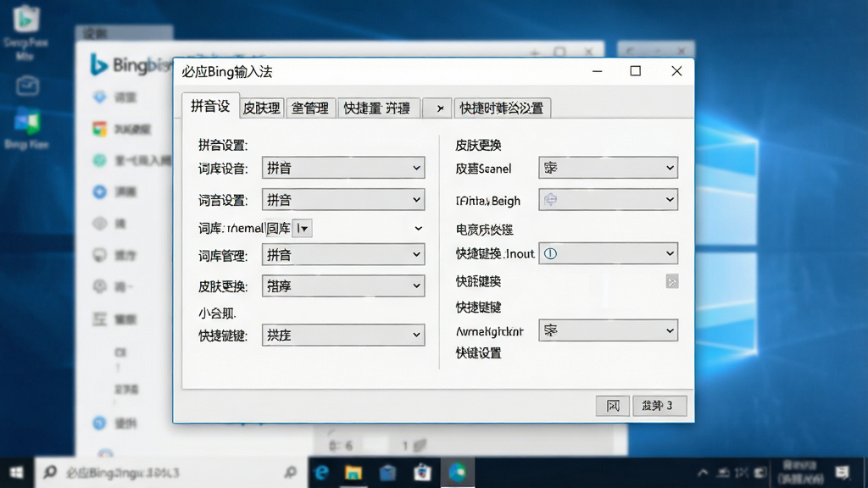Maximize the 必应Bing输入法 dialog
868x488 pixels.
point(636,71)
